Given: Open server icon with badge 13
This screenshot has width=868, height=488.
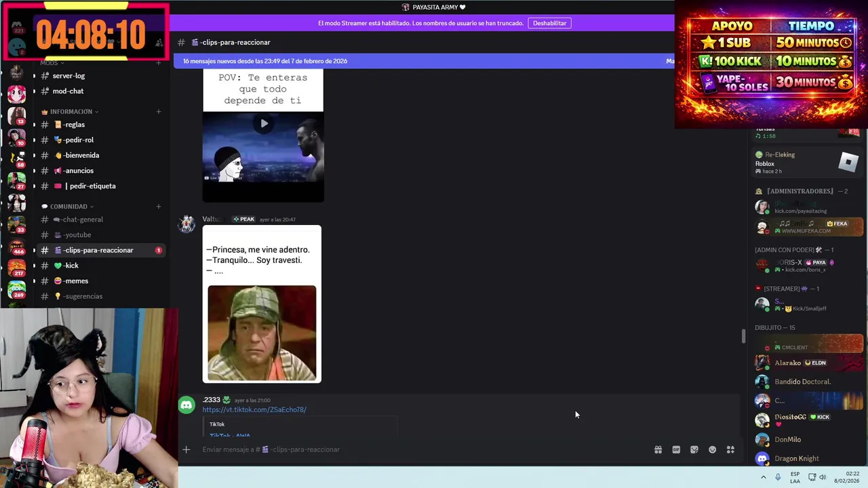Looking at the screenshot, I should (16, 116).
